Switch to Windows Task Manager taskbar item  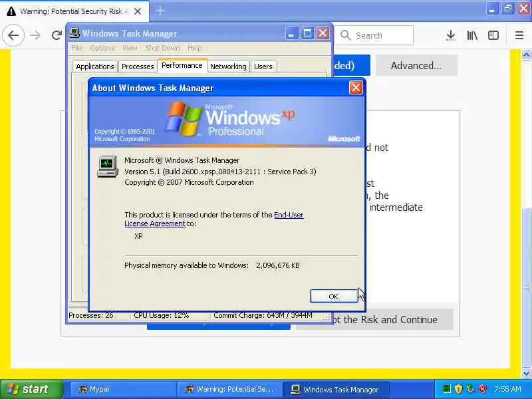pos(336,389)
